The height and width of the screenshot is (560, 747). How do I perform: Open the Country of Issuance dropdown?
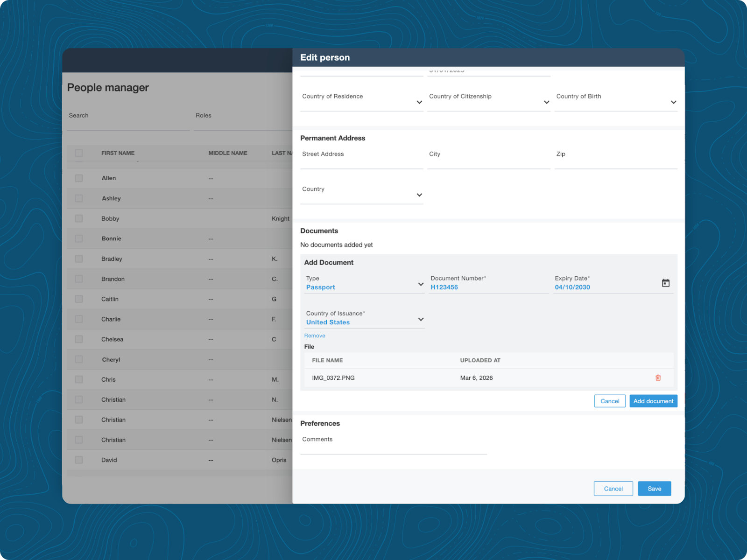point(365,318)
